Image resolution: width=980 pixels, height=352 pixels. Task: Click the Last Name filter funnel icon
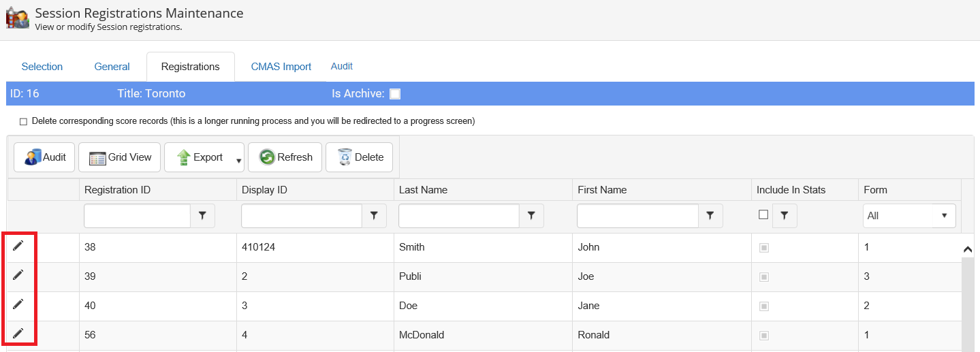[x=531, y=216]
